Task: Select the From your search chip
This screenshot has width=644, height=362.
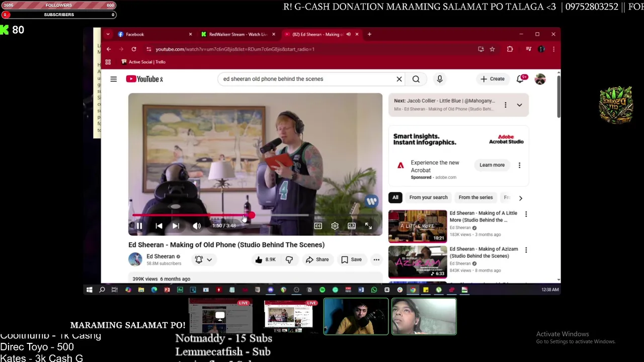Action: pos(428,198)
